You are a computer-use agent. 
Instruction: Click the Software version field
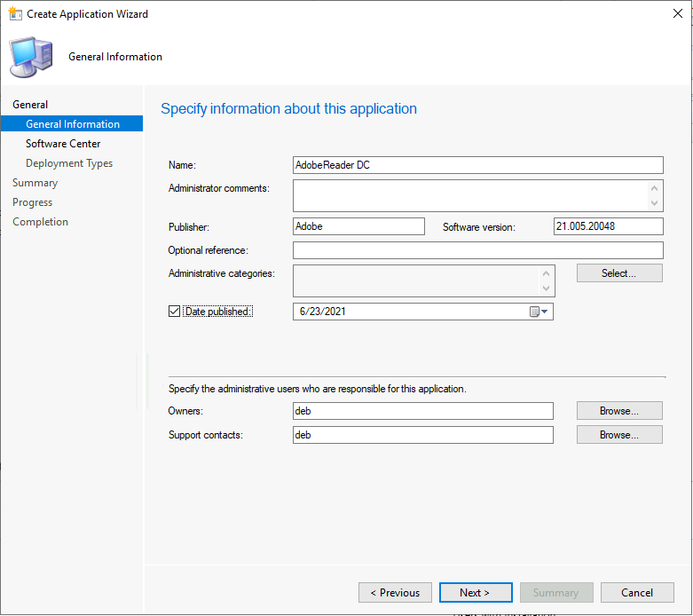tap(608, 226)
